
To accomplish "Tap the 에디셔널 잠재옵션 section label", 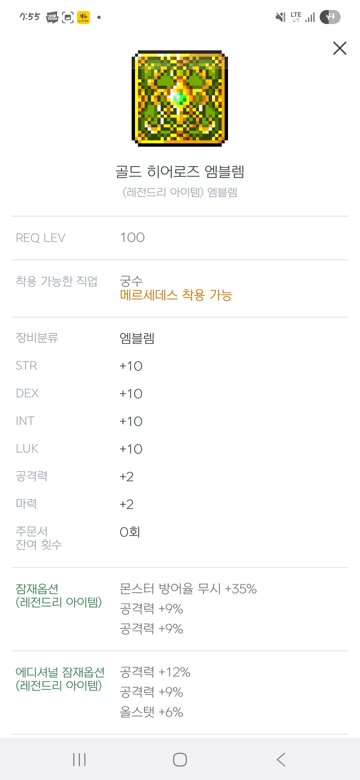I will [x=60, y=679].
